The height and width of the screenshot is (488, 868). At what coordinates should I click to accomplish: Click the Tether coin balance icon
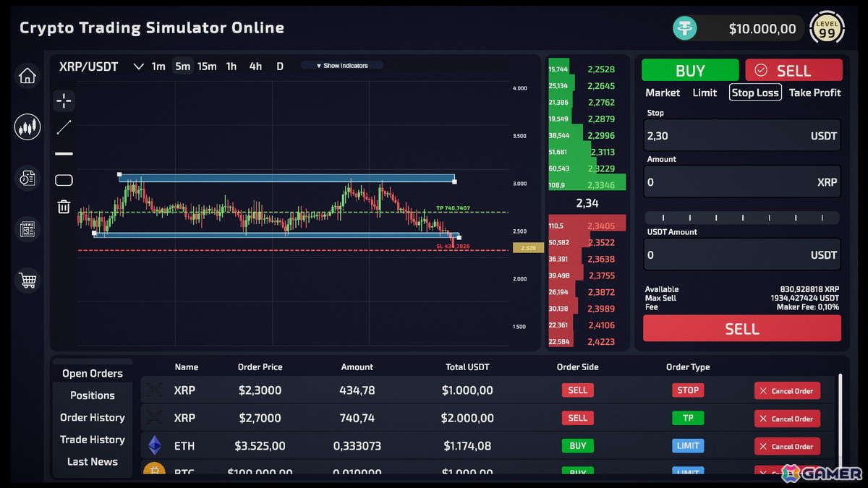684,28
